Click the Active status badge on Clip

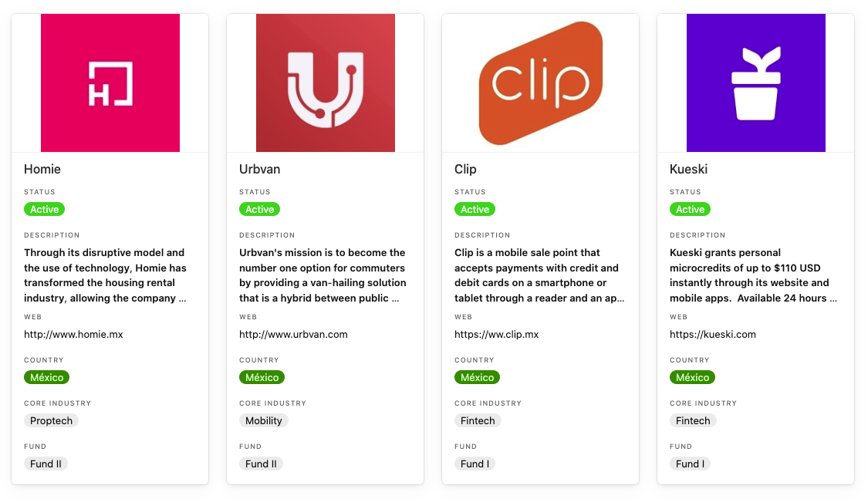(x=475, y=209)
